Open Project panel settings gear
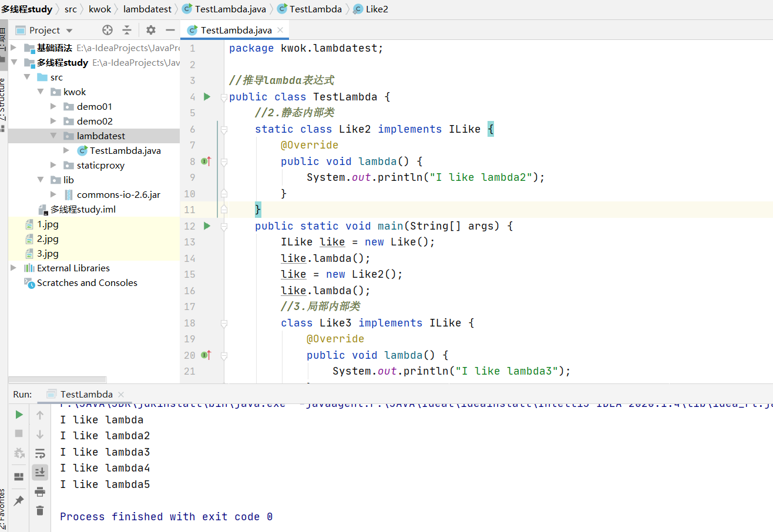 point(151,30)
